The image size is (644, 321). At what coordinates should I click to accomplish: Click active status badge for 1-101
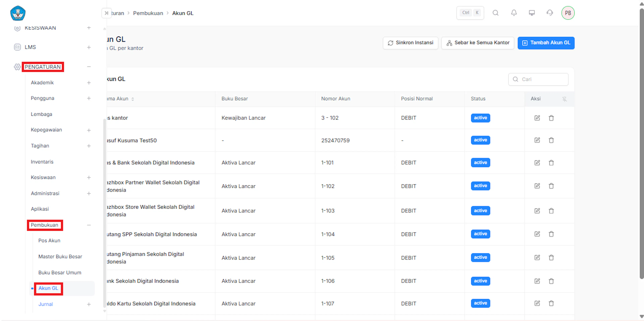(480, 163)
